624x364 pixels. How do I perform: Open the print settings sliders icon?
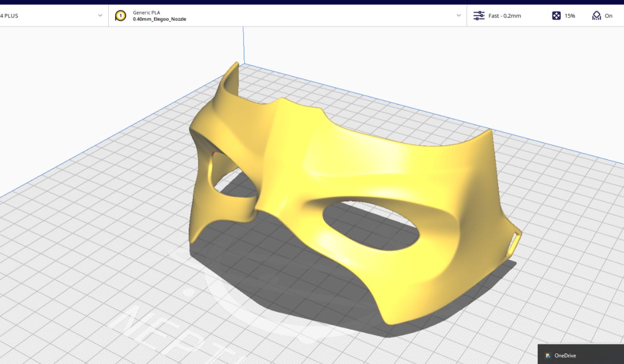tap(479, 16)
